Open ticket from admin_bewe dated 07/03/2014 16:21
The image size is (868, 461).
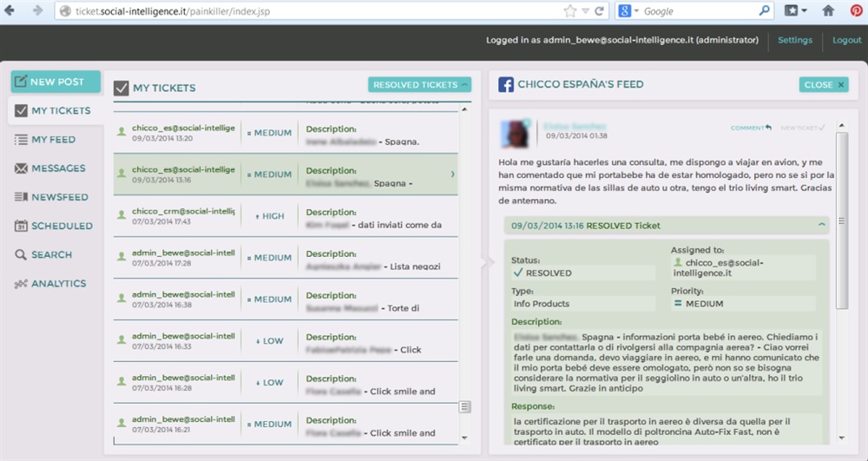[286, 424]
